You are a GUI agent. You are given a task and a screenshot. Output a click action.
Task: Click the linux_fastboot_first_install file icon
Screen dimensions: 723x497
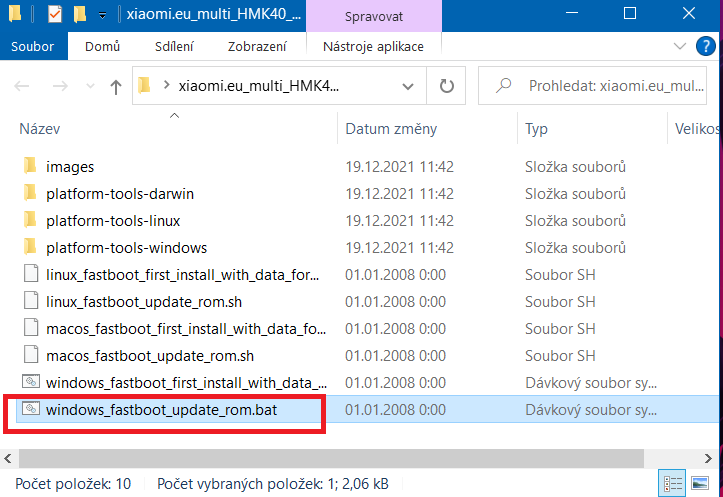point(31,274)
